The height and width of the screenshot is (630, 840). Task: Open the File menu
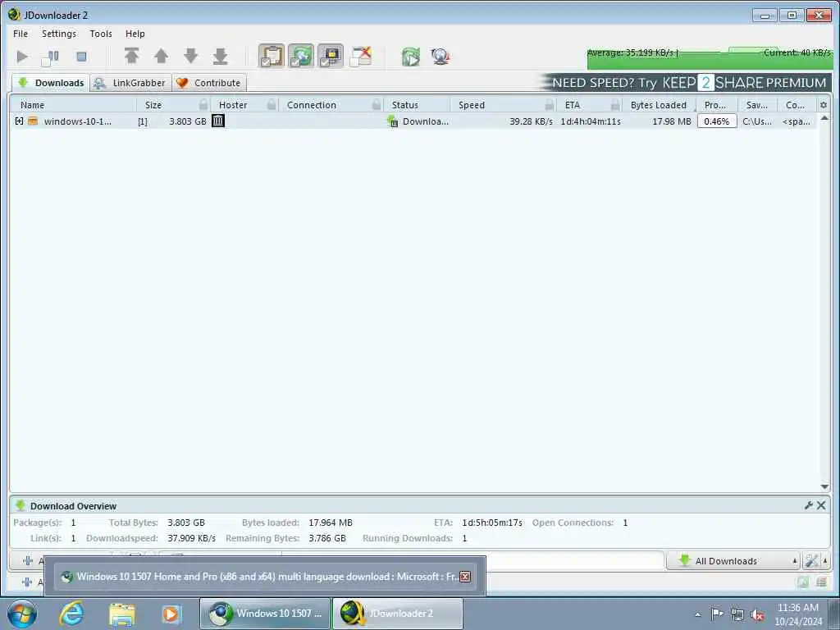[21, 33]
